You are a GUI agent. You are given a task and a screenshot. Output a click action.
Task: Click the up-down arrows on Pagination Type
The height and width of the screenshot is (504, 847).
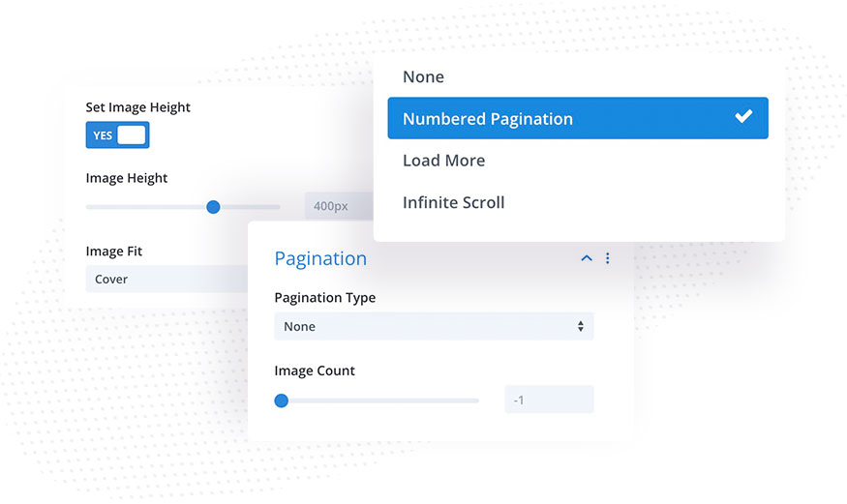point(580,326)
